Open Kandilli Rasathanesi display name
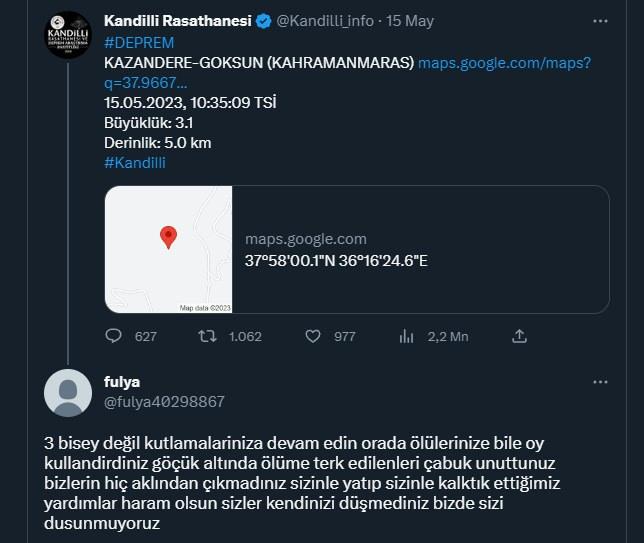 point(178,21)
